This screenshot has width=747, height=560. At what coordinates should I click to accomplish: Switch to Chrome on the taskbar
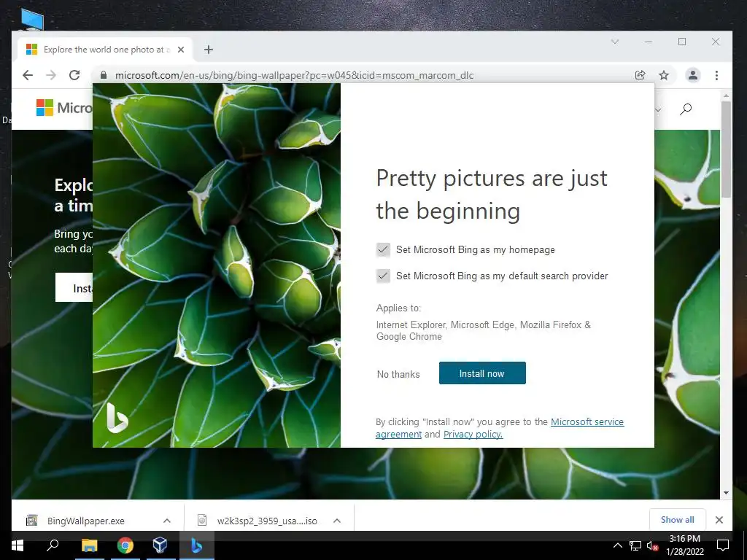(x=125, y=545)
